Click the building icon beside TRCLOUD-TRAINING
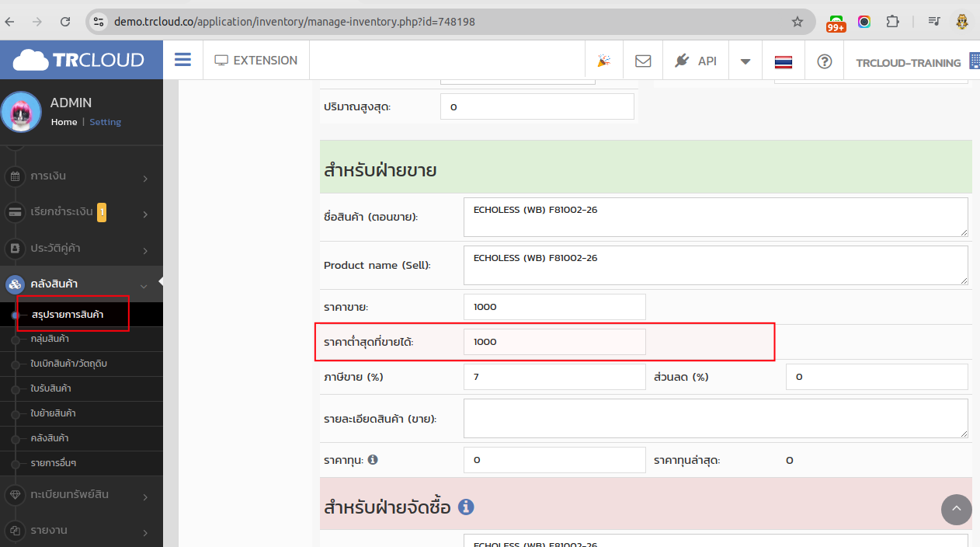This screenshot has height=547, width=980. (975, 61)
